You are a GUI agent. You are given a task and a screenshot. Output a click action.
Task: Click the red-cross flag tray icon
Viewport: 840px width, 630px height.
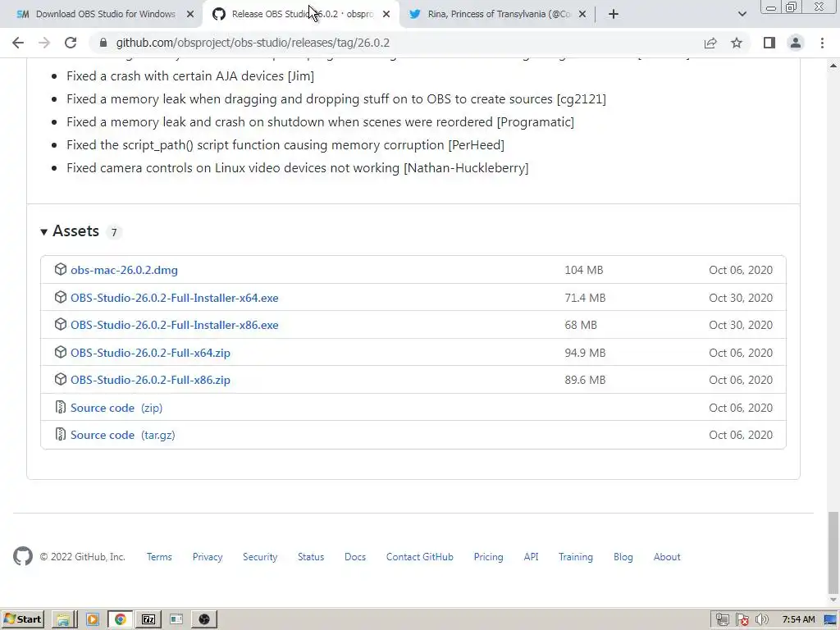click(742, 619)
